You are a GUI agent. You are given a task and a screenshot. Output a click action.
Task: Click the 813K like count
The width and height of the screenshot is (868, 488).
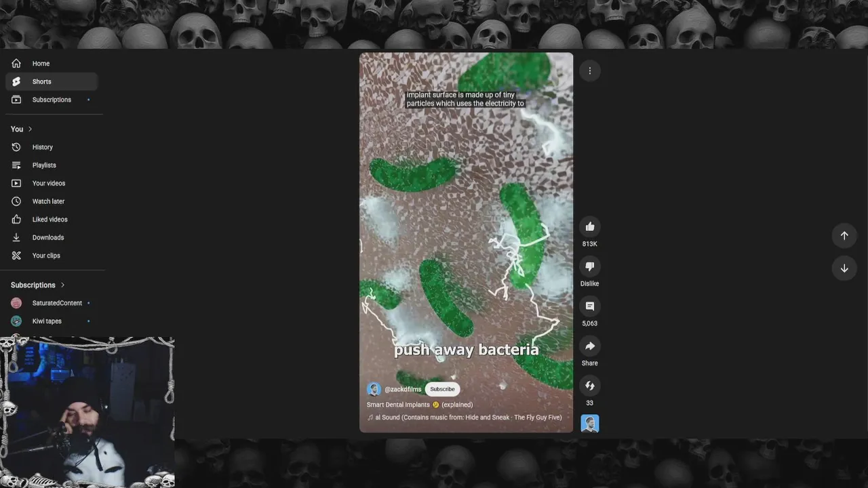[590, 244]
